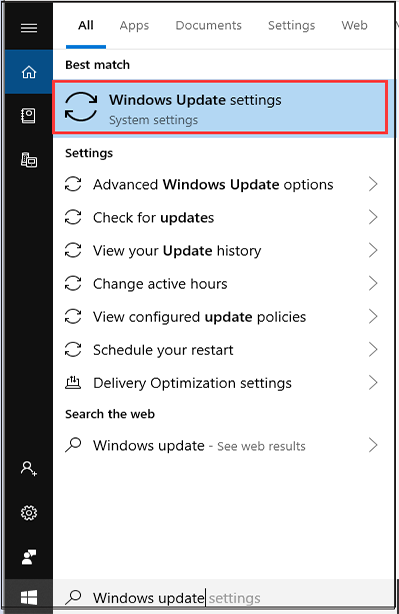This screenshot has width=399, height=614.
Task: Switch to the Apps tab
Action: pos(134,25)
